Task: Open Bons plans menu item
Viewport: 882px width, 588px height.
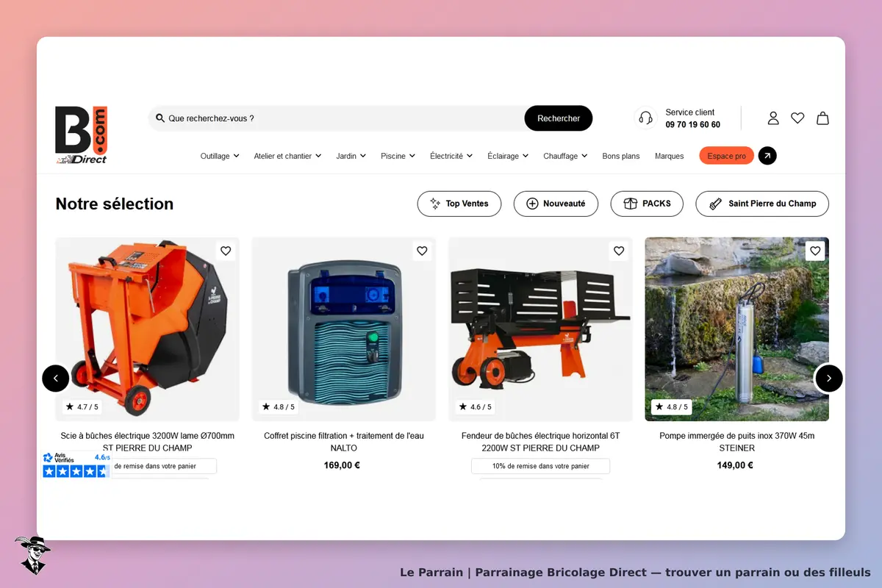Action: click(621, 156)
